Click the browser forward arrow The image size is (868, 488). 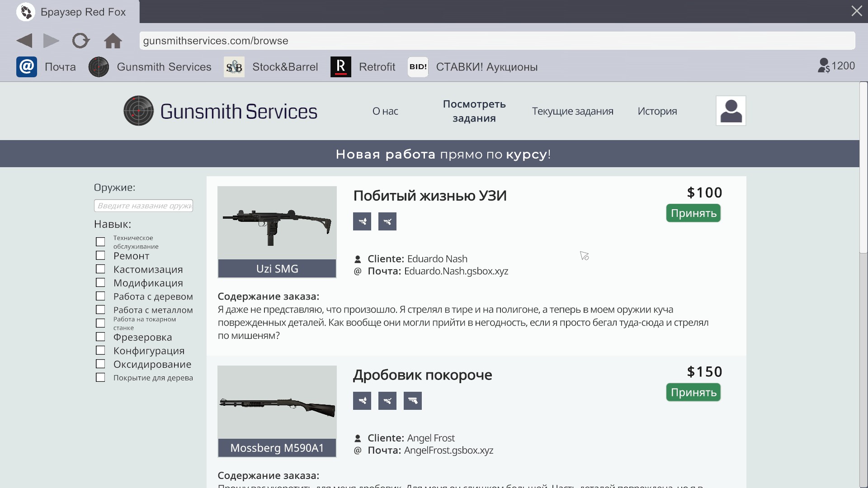(51, 41)
